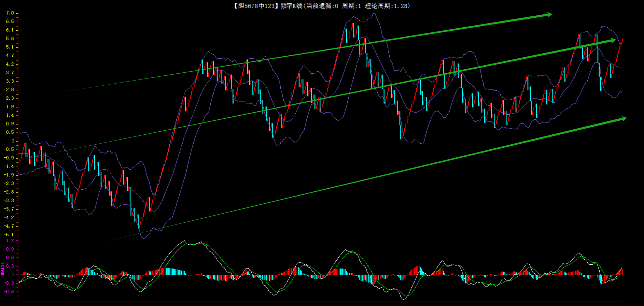Click the 0 label on the main price axis

pyautogui.click(x=13, y=141)
